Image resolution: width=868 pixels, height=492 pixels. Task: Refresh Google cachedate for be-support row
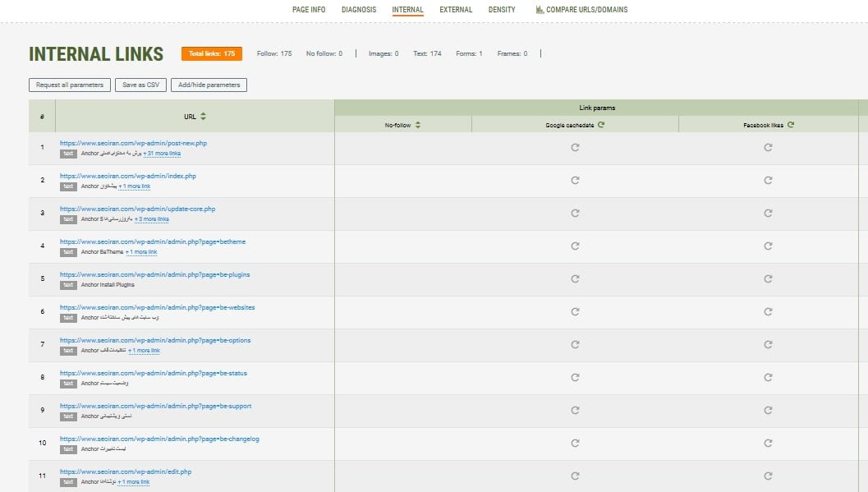coord(575,410)
